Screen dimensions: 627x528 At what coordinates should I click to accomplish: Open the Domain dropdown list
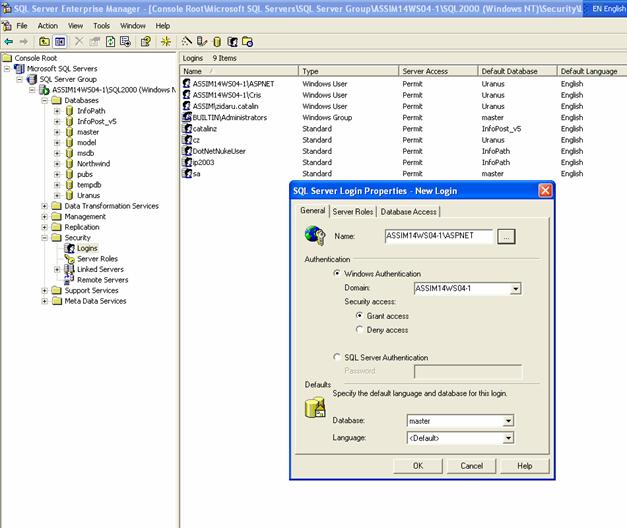coord(515,288)
